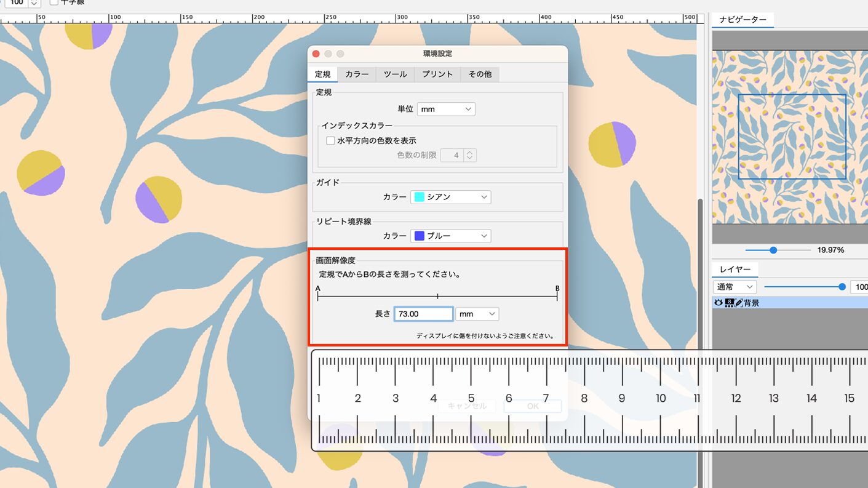Click the stepper arrows beside top-left 100 field
Viewport: 868px width, 488px height.
[34, 3]
